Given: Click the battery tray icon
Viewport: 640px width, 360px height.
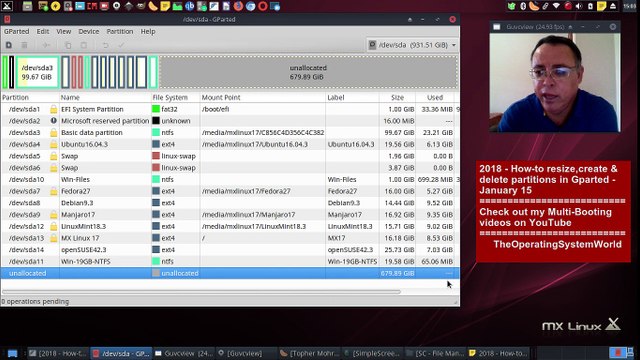Looking at the screenshot, I should click(590, 6).
